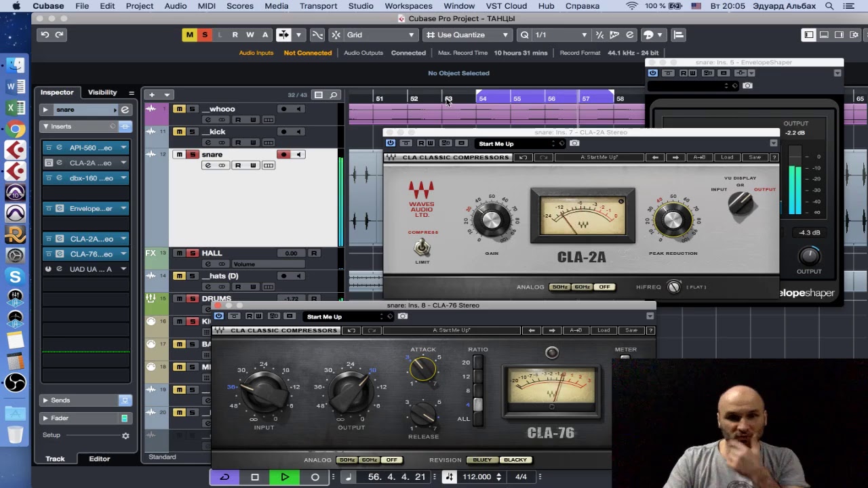This screenshot has height=488, width=868.
Task: Select BLUEY revision in CLA-76
Action: coord(482,460)
